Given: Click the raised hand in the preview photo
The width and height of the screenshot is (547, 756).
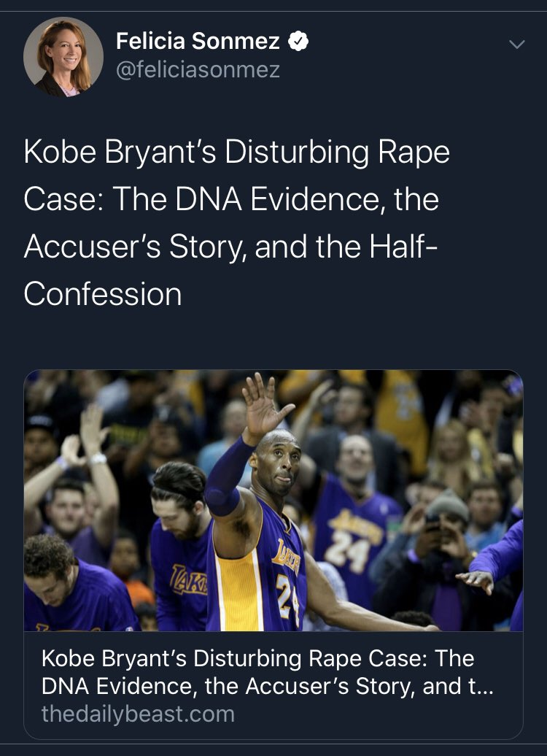Looking at the screenshot, I should (264, 406).
